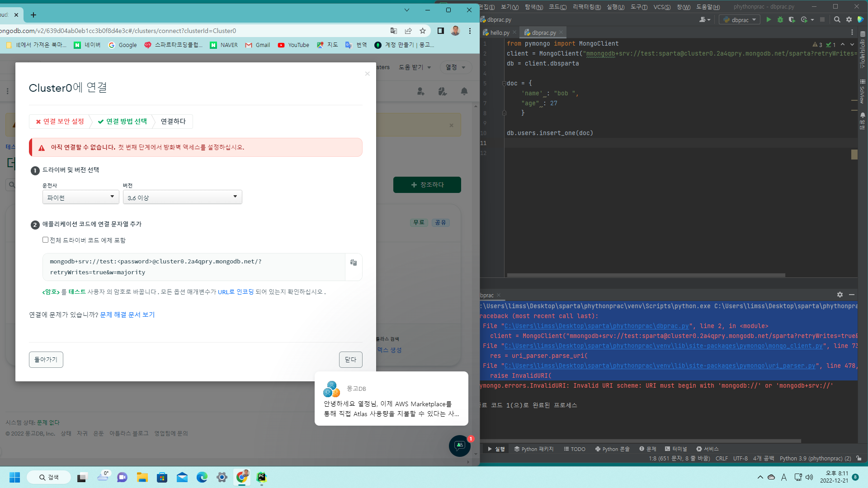Screen dimensions: 868x488
Task: Expand the profiler run dropdown arrow
Action: 812,20
